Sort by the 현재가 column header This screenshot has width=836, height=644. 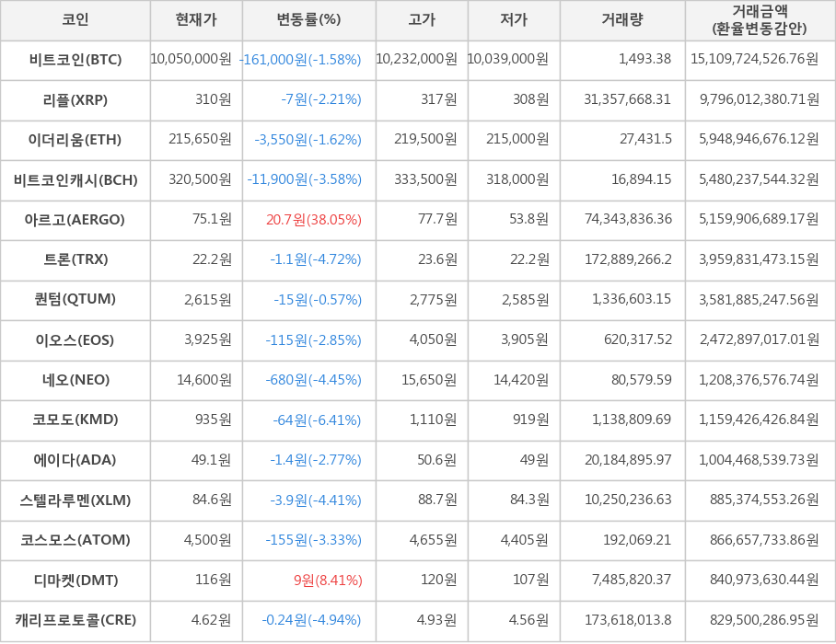196,20
